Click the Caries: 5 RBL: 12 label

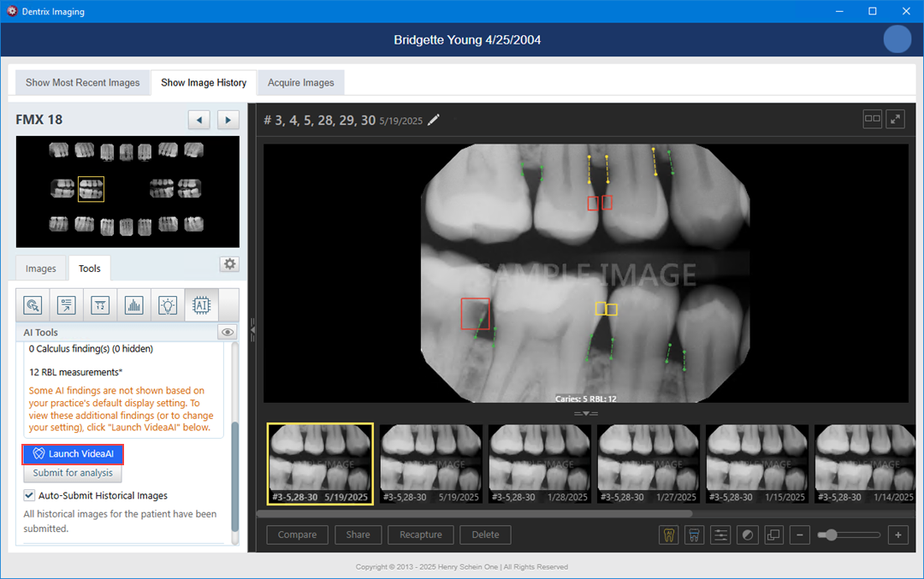[586, 399]
